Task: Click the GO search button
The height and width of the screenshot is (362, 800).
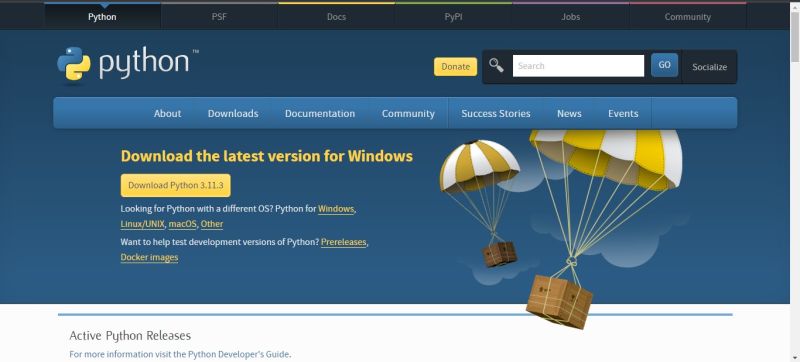Action: point(664,65)
